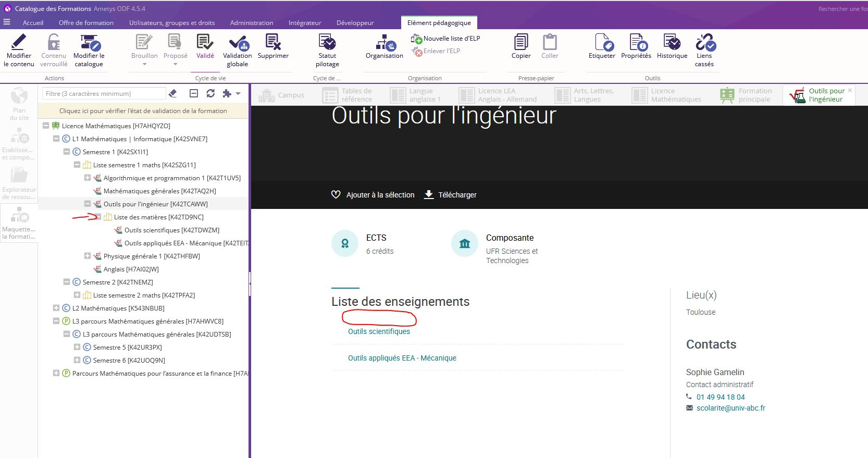The image size is (868, 458).
Task: Collapse the Semestre 1 tree node
Action: (x=67, y=152)
